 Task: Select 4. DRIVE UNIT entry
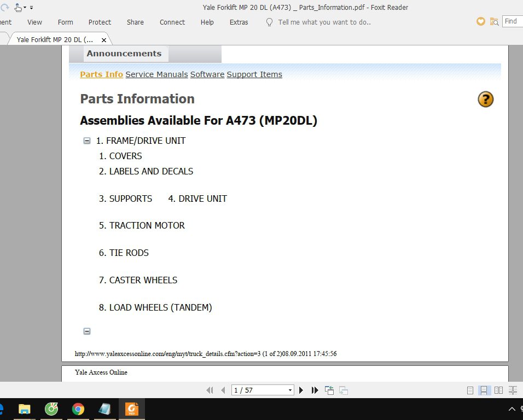coord(197,199)
